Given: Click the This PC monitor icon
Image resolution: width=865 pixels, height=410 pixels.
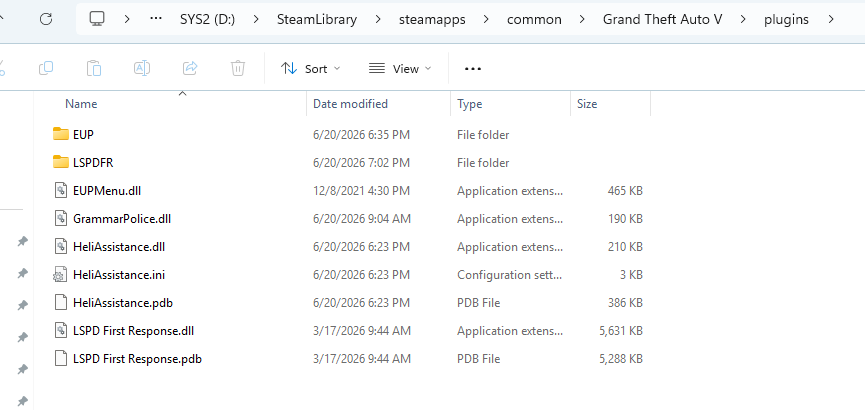Looking at the screenshot, I should (x=97, y=19).
